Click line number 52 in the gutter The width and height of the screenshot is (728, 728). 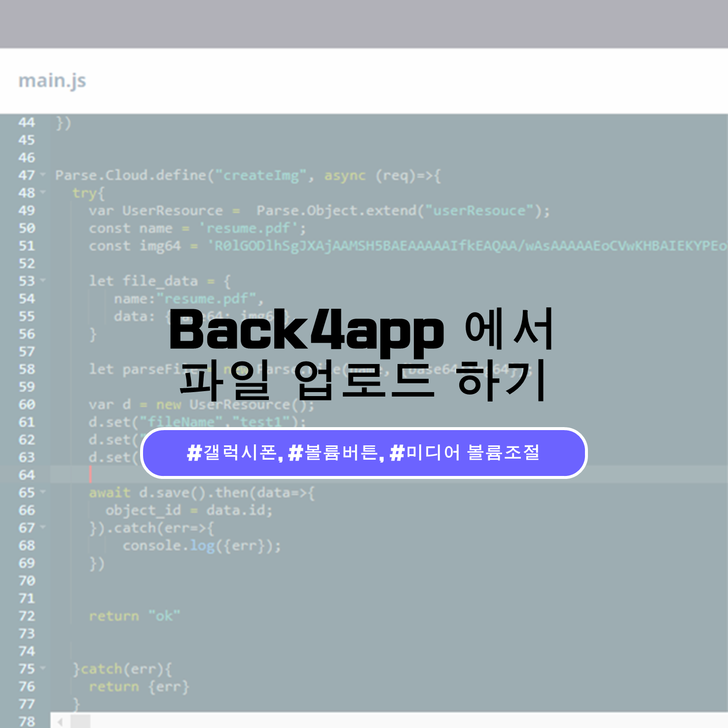pos(27,263)
